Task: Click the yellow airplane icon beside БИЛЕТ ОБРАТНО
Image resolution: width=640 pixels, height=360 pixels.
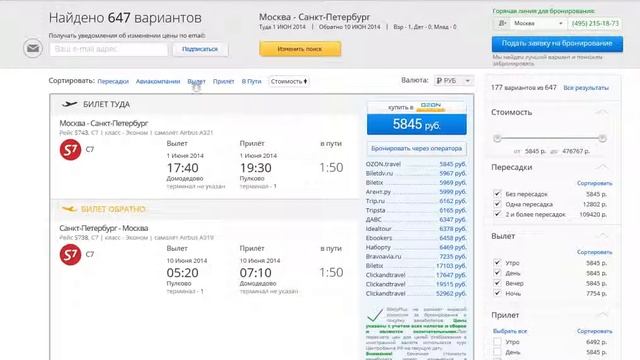Action: [69, 209]
